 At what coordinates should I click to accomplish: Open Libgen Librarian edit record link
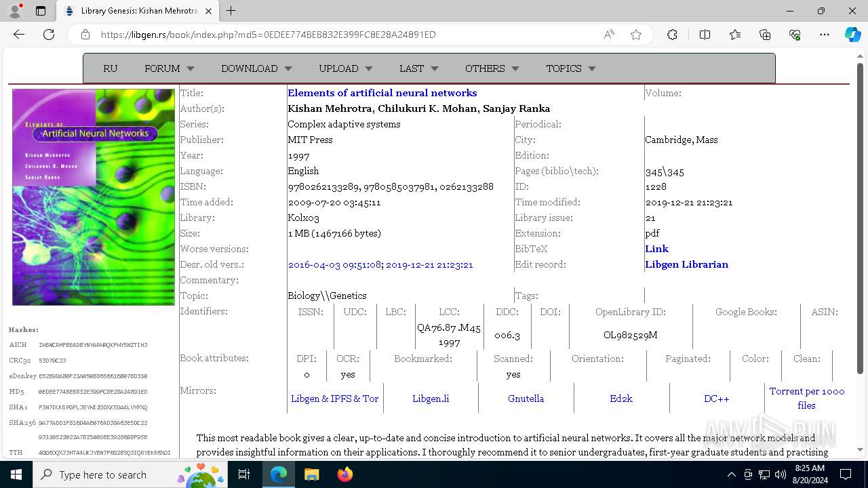tap(686, 264)
